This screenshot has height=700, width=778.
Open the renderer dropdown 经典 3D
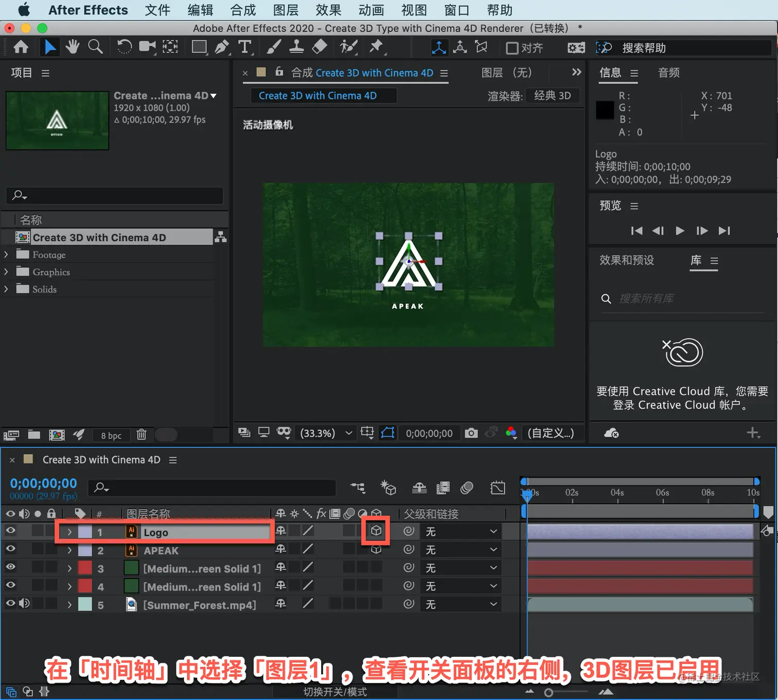(553, 96)
